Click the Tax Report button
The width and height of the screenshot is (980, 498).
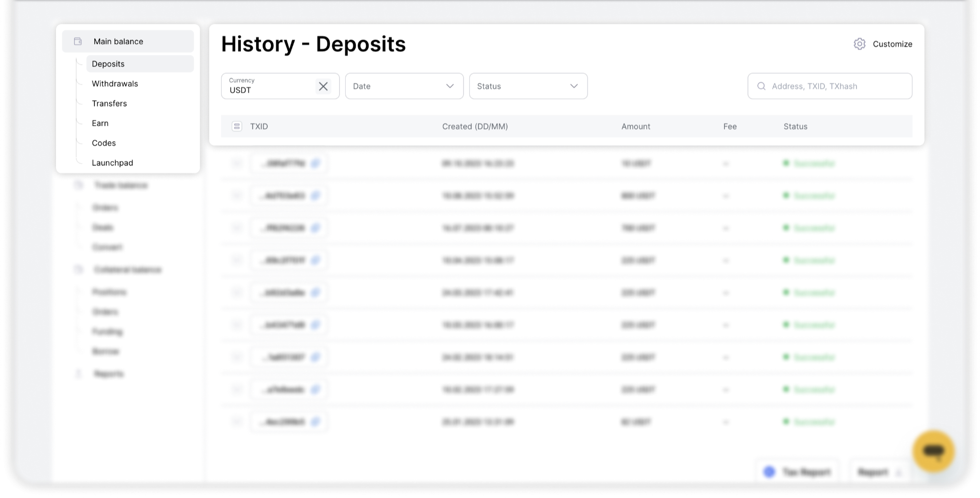797,472
